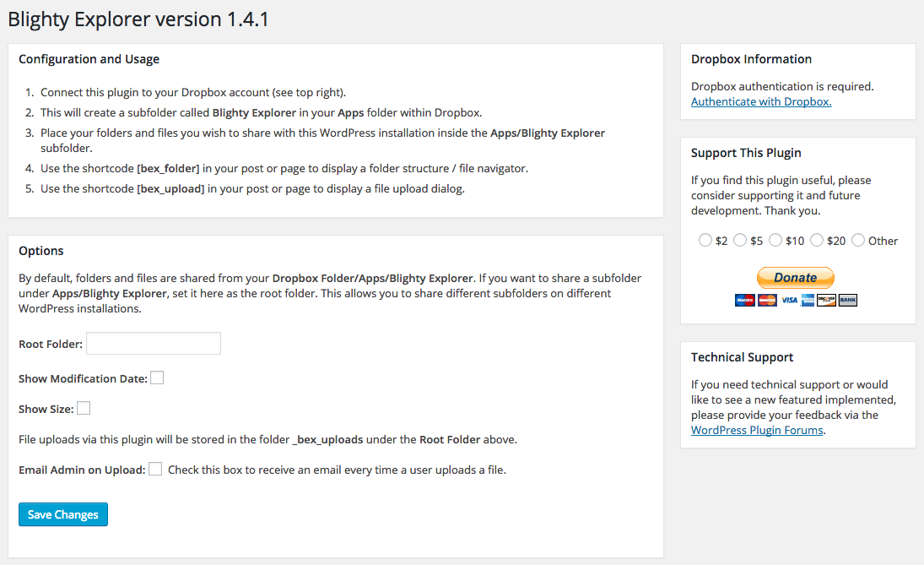Pick the $10 donation option

pyautogui.click(x=775, y=240)
